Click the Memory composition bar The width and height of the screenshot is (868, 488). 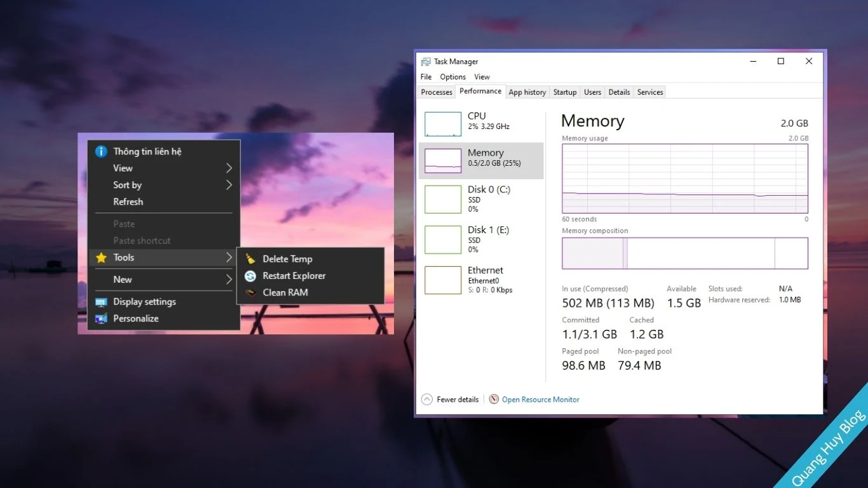tap(685, 254)
